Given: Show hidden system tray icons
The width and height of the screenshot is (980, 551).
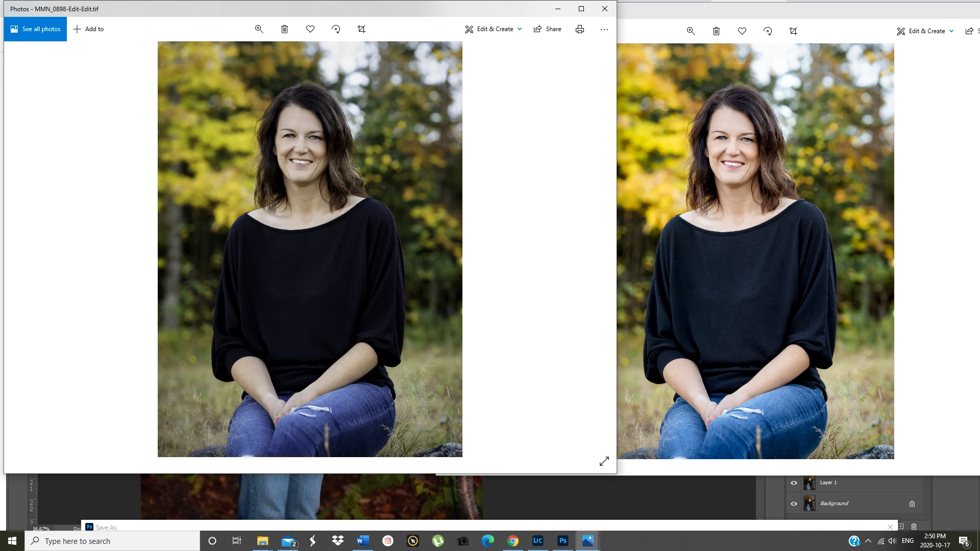Looking at the screenshot, I should [868, 541].
